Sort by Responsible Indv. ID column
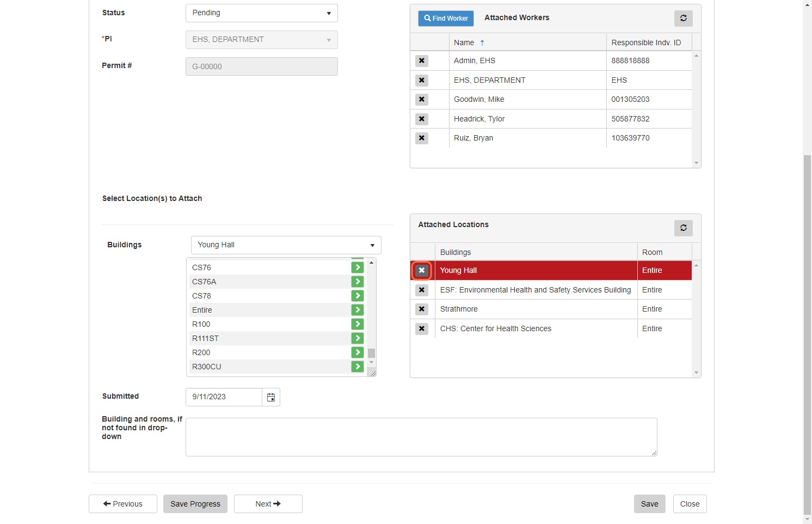Screen dimensions: 812x524 click(x=649, y=42)
